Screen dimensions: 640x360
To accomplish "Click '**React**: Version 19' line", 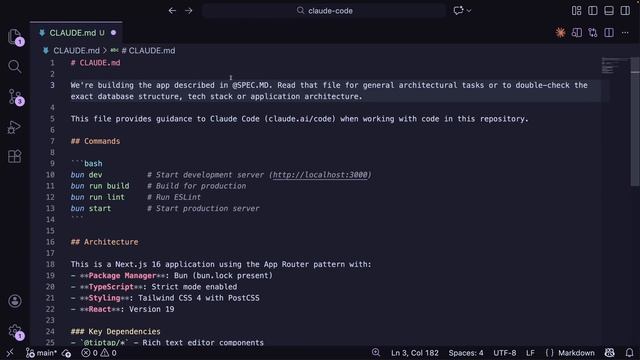I will click(122, 309).
